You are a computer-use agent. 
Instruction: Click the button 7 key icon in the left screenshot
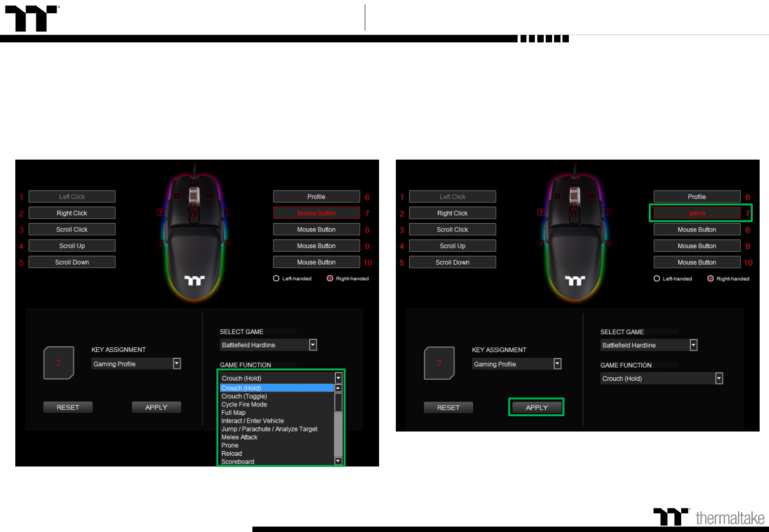[59, 363]
